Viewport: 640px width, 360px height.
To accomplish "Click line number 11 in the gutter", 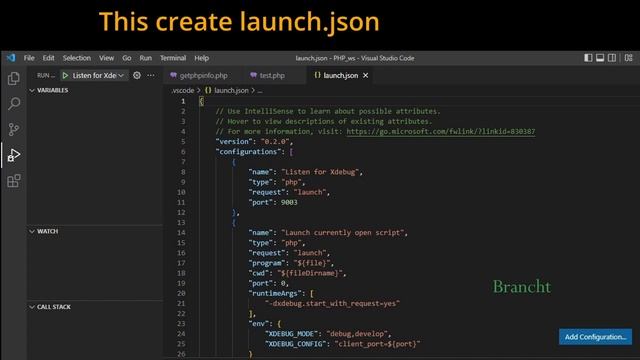I will [x=181, y=202].
